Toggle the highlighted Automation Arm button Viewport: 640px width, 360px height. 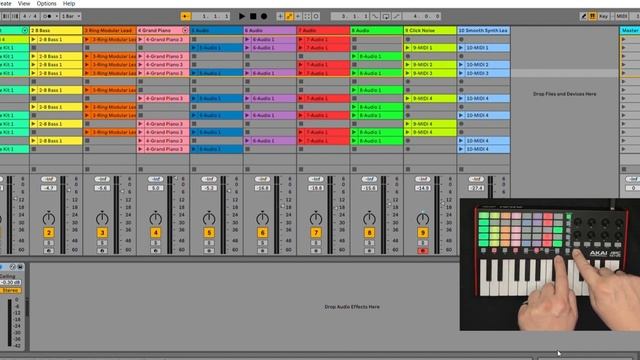[289, 16]
